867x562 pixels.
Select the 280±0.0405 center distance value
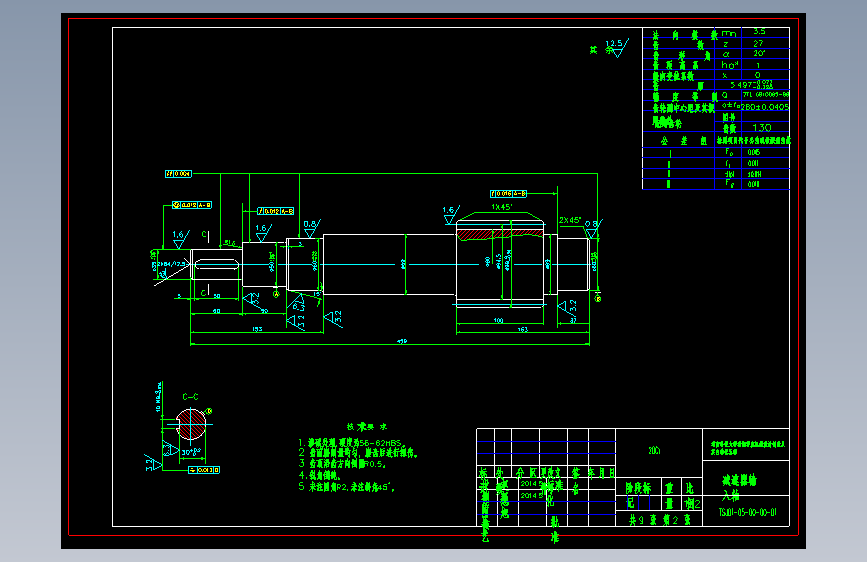[764, 106]
